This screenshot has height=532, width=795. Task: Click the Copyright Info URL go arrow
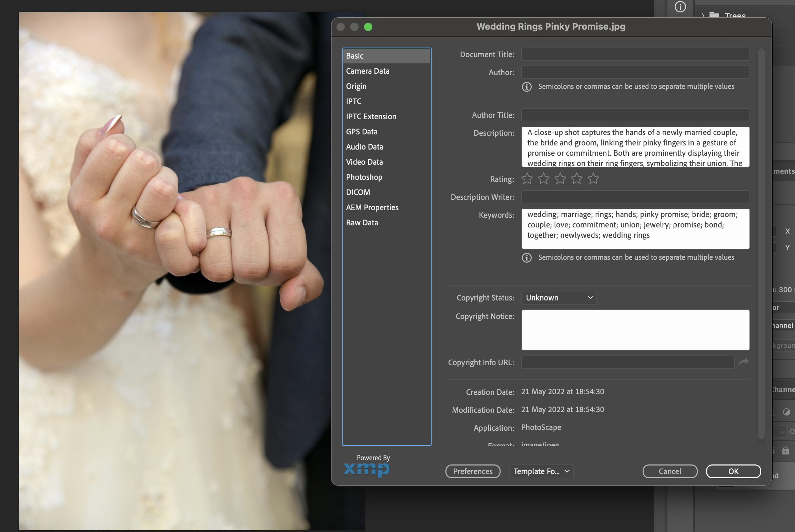743,362
